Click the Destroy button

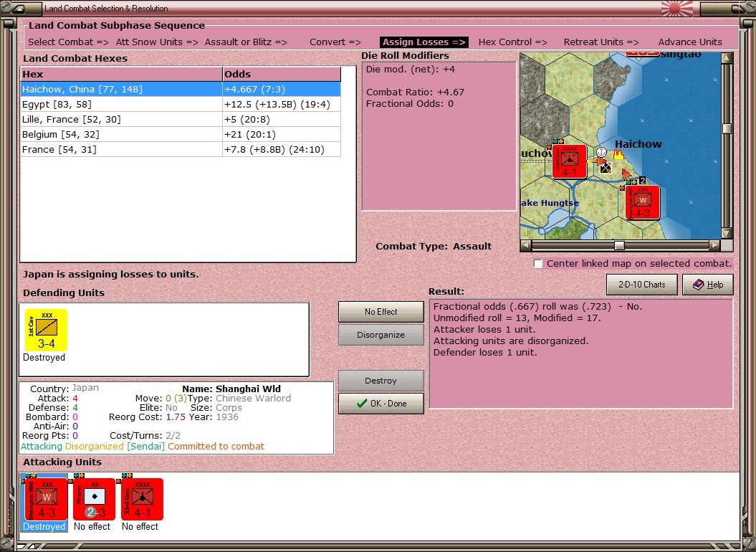tap(381, 381)
